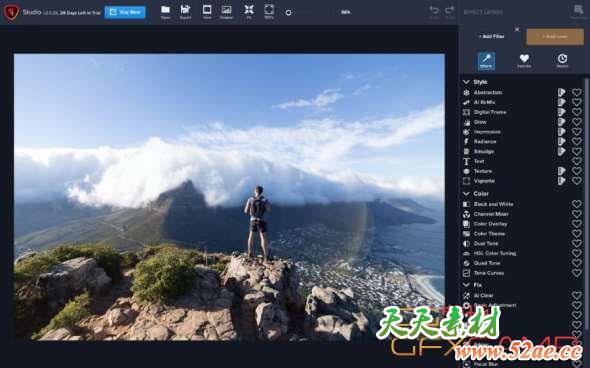Viewport: 590px width, 368px height.
Task: Select the Texture filter icon
Action: [467, 171]
